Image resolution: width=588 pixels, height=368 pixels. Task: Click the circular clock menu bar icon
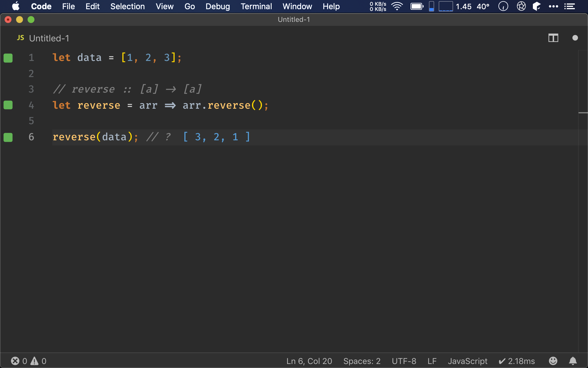coord(503,6)
